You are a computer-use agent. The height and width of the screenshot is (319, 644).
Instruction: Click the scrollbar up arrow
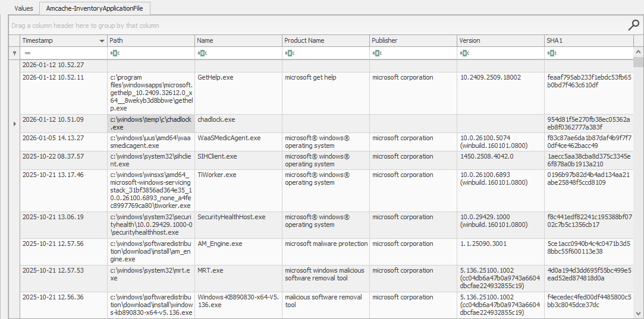coord(638,52)
